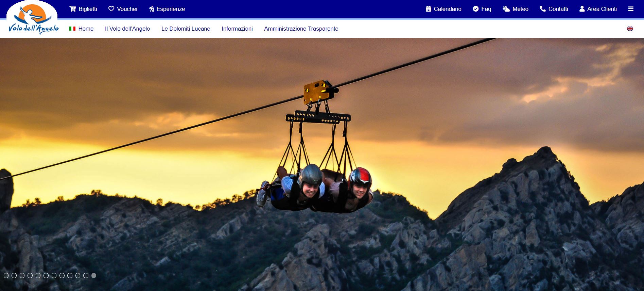The height and width of the screenshot is (291, 644).
Task: Open Le Dolomiti Lucane menu
Action: pyautogui.click(x=186, y=29)
